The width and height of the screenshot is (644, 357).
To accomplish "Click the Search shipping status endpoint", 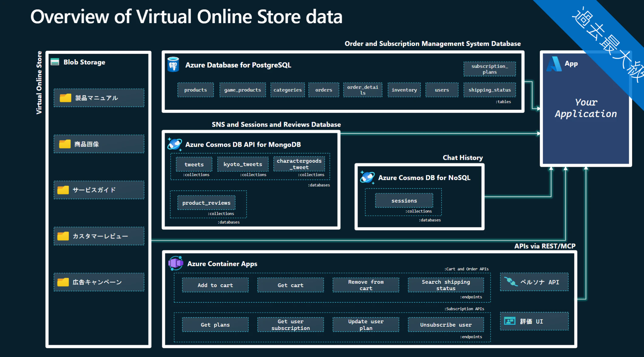I will tap(446, 285).
